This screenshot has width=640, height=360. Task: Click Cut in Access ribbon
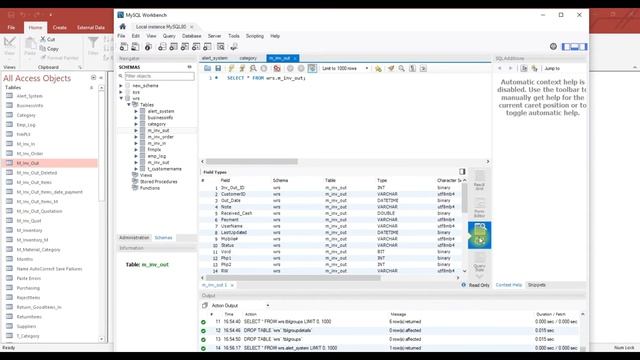coord(48,39)
